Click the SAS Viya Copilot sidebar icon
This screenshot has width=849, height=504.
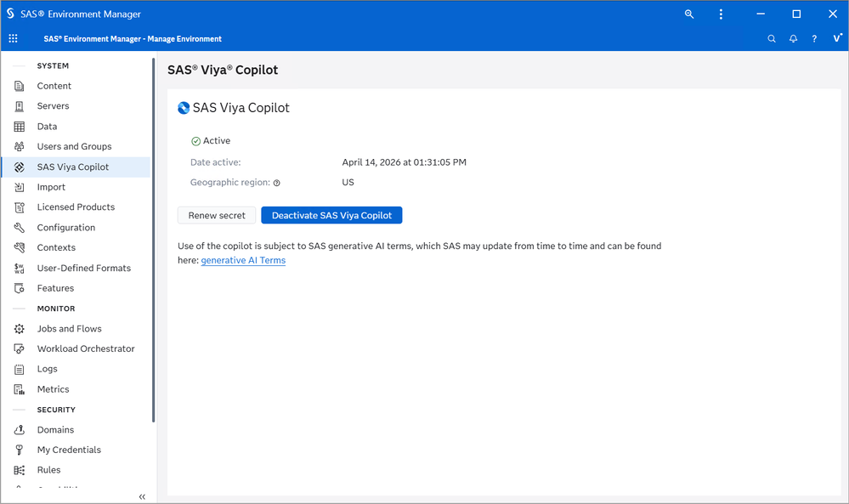19,167
